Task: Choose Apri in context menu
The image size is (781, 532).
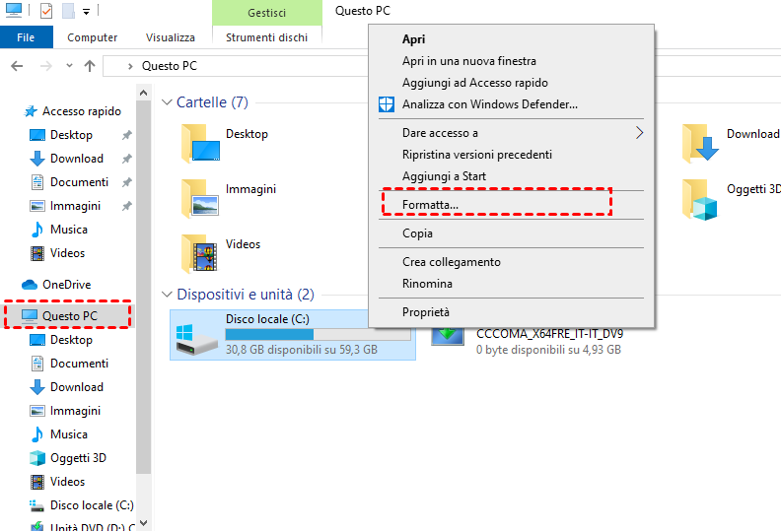Action: [414, 39]
